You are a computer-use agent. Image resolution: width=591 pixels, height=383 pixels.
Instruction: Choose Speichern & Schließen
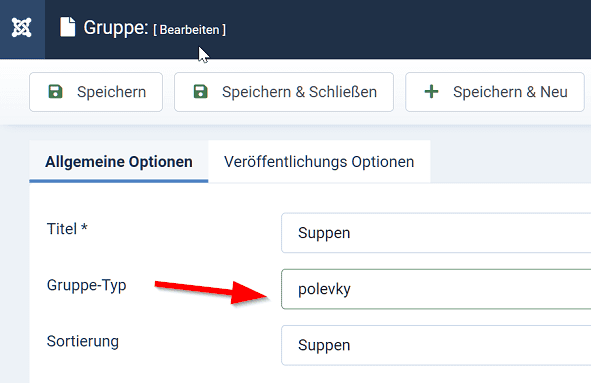tap(284, 92)
